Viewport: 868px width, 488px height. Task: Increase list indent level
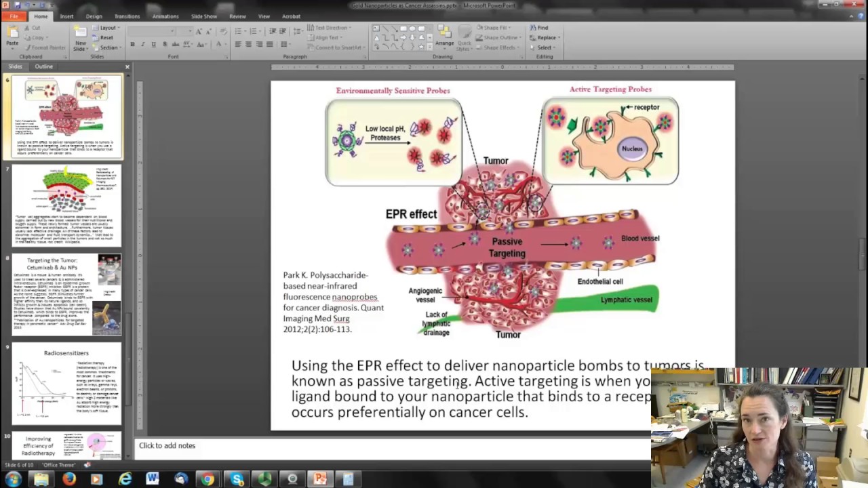(x=283, y=31)
